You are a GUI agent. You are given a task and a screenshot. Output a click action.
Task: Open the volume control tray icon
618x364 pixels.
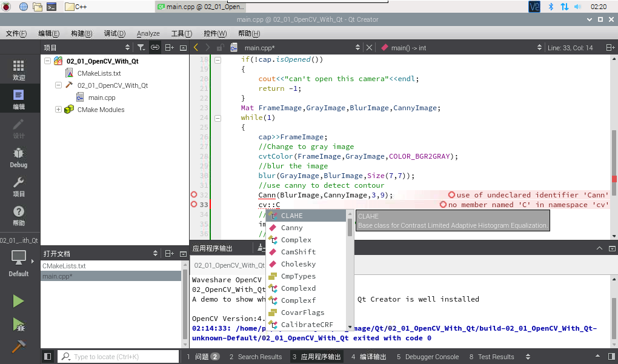(578, 7)
